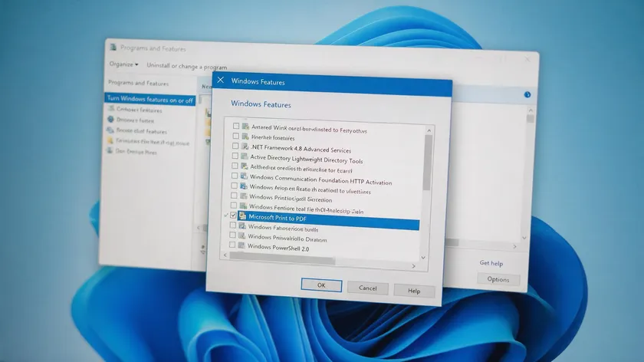Click Programs and Features sidebar heading
This screenshot has height=362, width=644.
click(139, 83)
